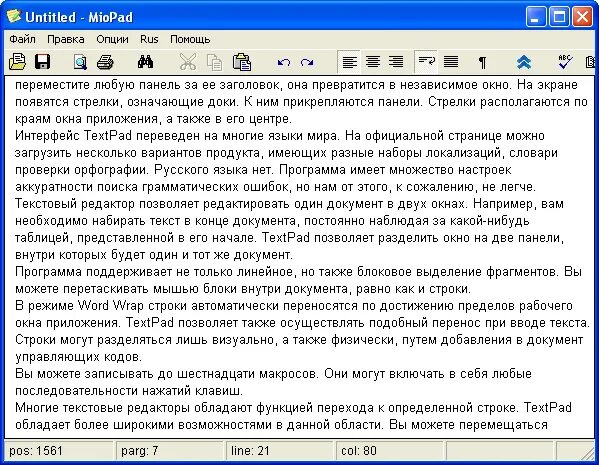
Task: Click line starting 'Многие текстовые редакторы'
Action: (293, 408)
